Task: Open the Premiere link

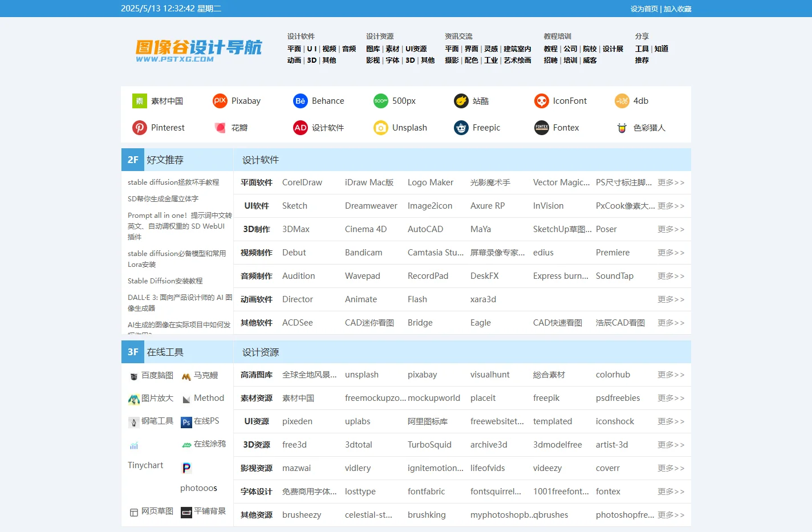Action: [613, 253]
